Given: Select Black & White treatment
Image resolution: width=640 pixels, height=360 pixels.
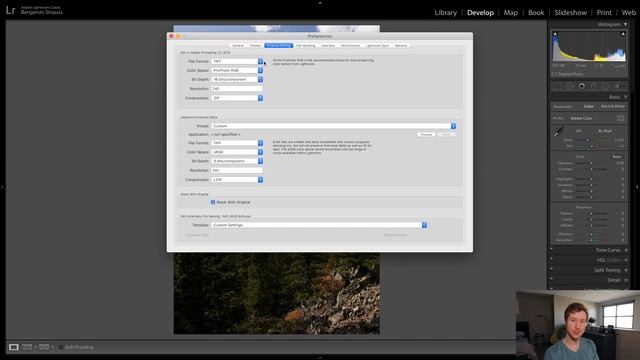Looking at the screenshot, I should (613, 106).
